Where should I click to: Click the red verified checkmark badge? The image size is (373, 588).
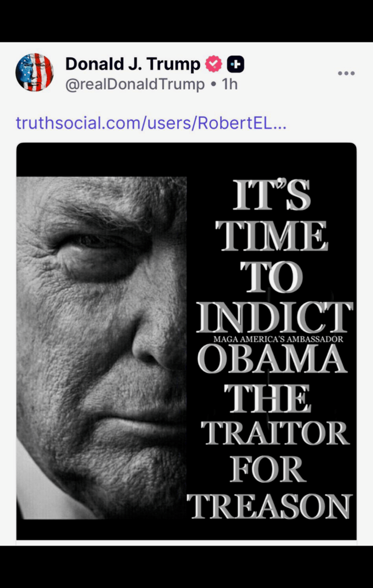click(214, 64)
